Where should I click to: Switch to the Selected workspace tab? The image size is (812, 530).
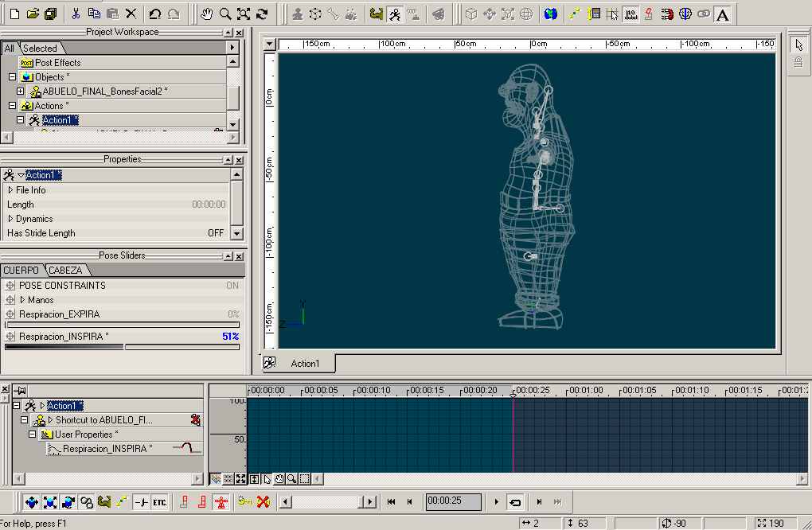[40, 49]
